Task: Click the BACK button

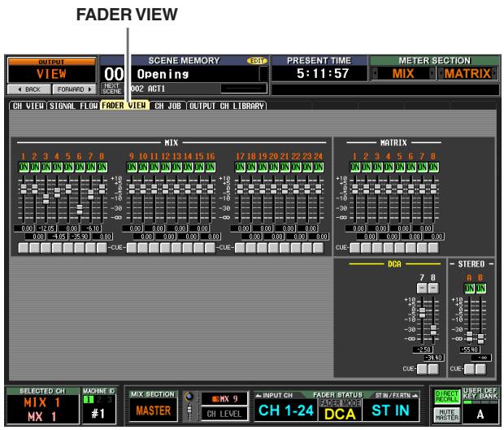Action: tap(29, 89)
